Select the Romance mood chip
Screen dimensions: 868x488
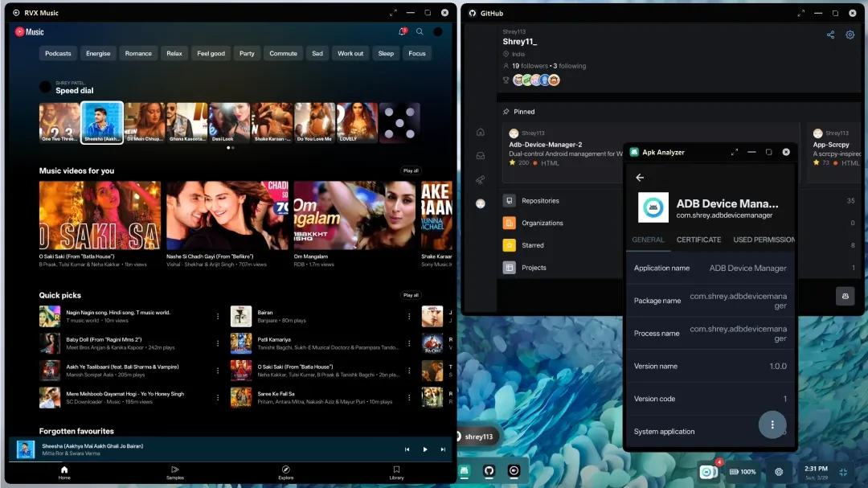(x=138, y=53)
